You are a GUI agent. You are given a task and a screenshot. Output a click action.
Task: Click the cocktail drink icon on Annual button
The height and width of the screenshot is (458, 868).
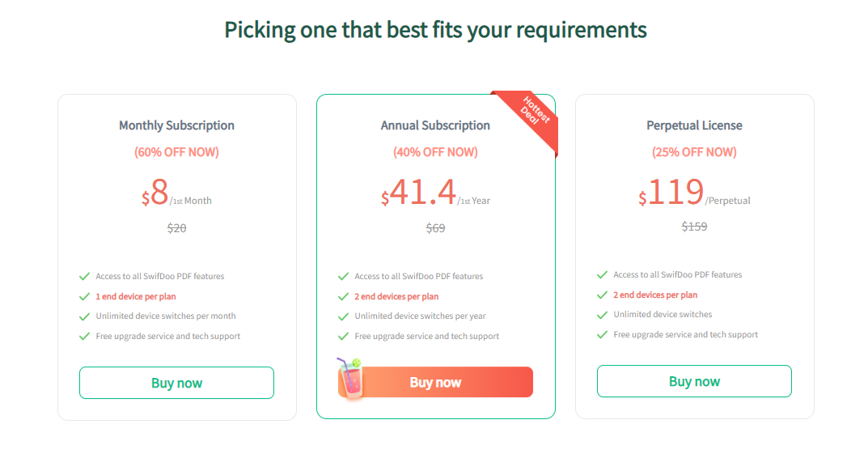click(350, 378)
